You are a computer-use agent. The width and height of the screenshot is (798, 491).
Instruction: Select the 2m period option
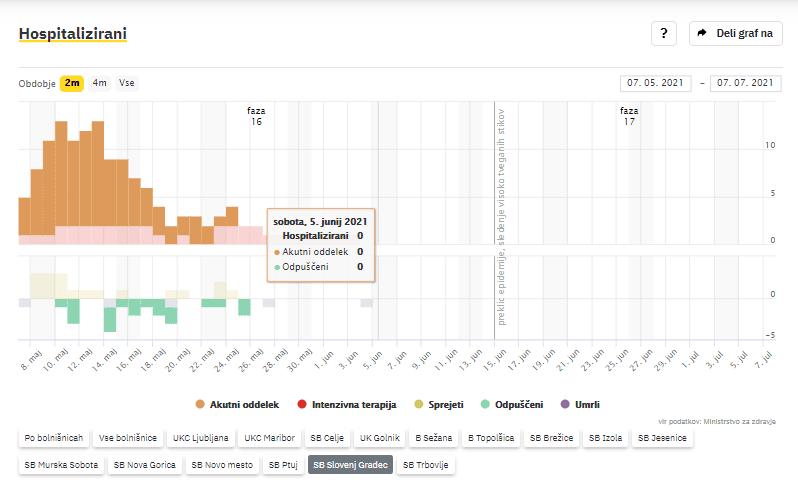[72, 83]
